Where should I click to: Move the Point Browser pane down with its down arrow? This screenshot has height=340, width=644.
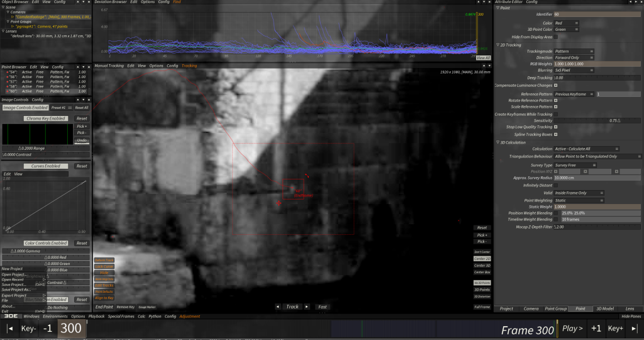[x=84, y=67]
